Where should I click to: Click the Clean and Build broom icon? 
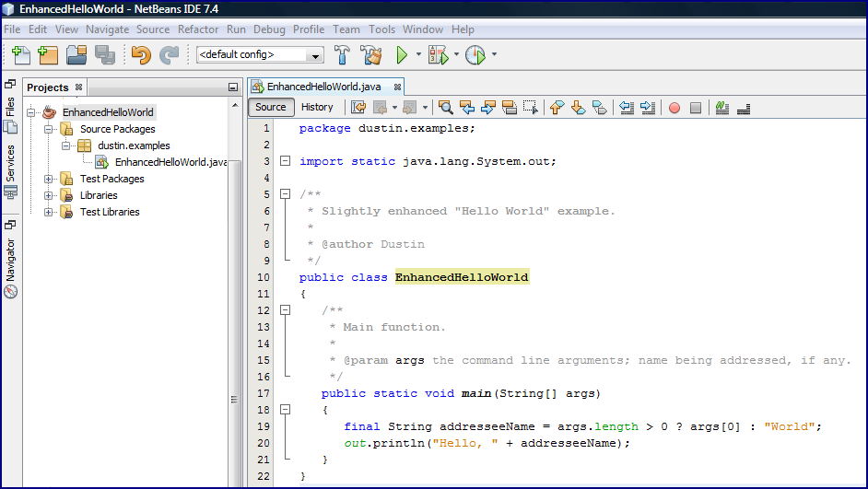tap(371, 54)
